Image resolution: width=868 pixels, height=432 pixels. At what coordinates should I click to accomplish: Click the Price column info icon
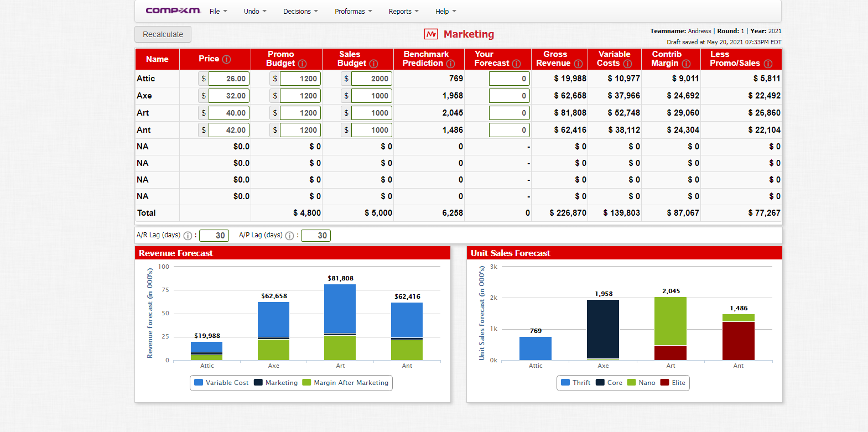[x=226, y=59]
